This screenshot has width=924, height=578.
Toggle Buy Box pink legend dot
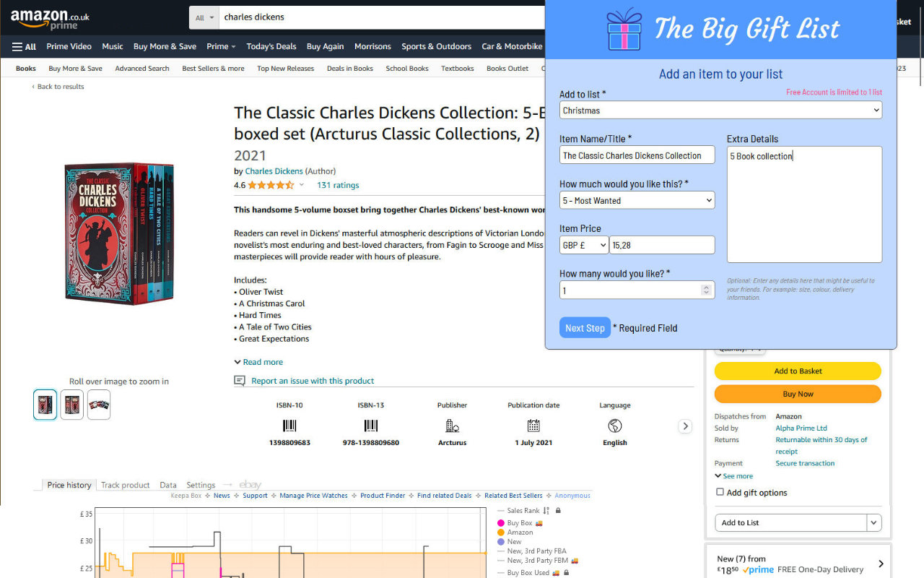pos(501,523)
